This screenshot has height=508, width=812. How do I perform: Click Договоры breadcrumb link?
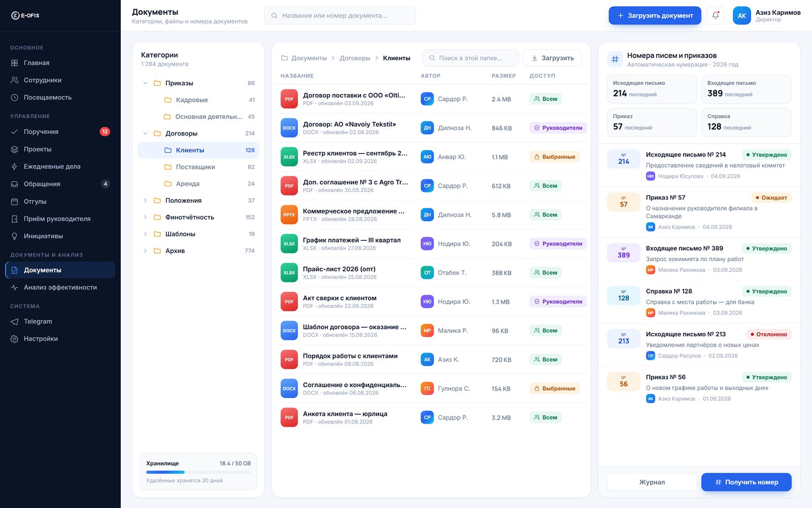click(355, 58)
